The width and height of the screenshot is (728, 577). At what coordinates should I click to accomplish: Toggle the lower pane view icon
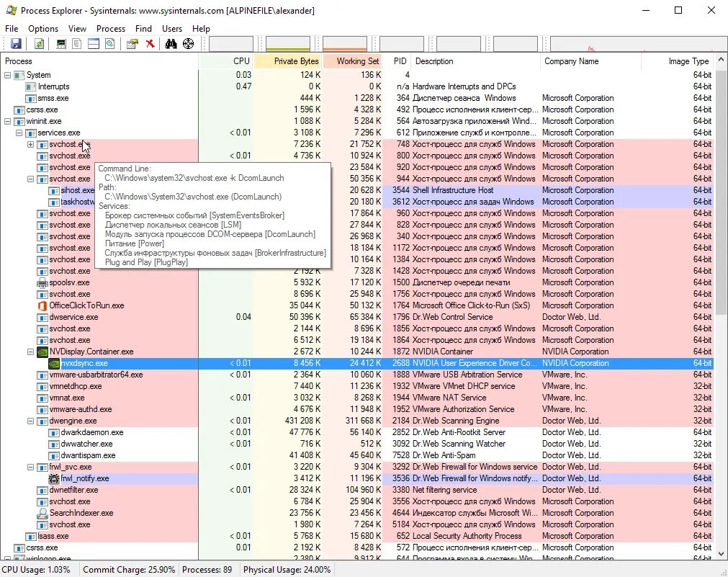[x=92, y=43]
